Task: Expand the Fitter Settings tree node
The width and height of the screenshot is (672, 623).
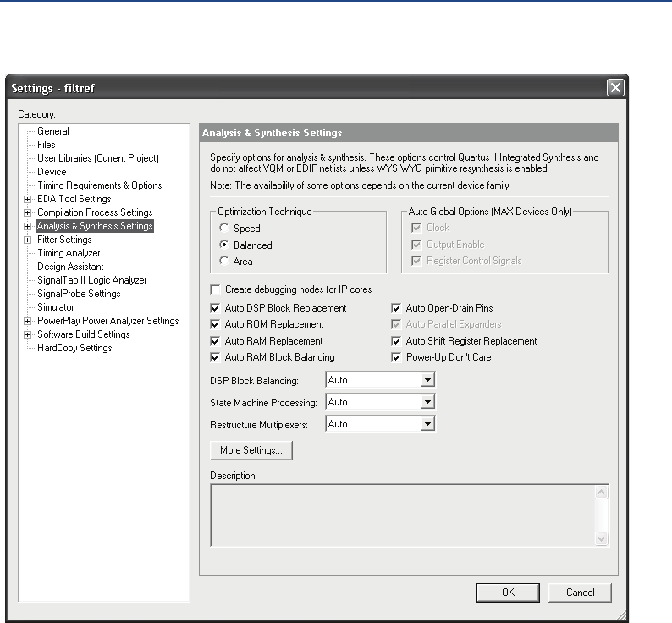Action: (x=28, y=240)
